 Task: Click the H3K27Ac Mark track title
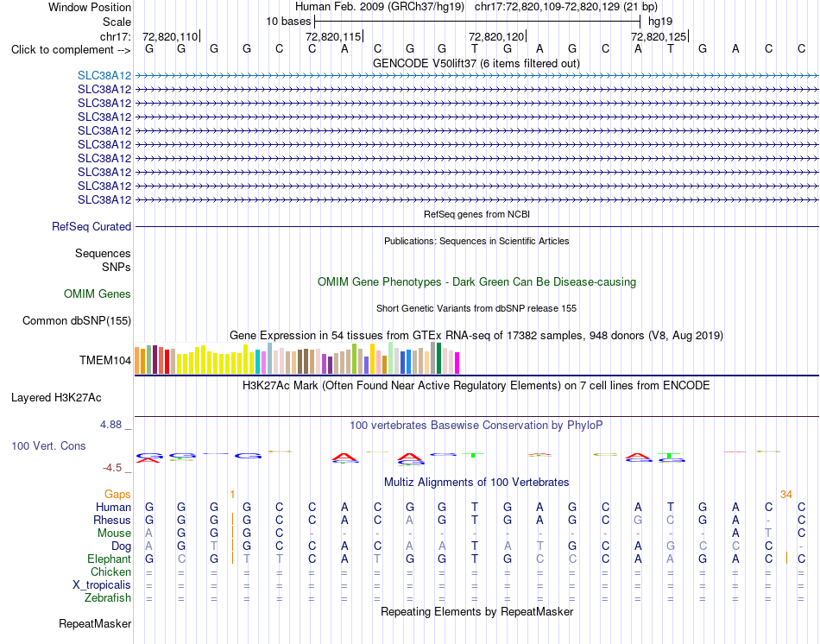click(476, 386)
